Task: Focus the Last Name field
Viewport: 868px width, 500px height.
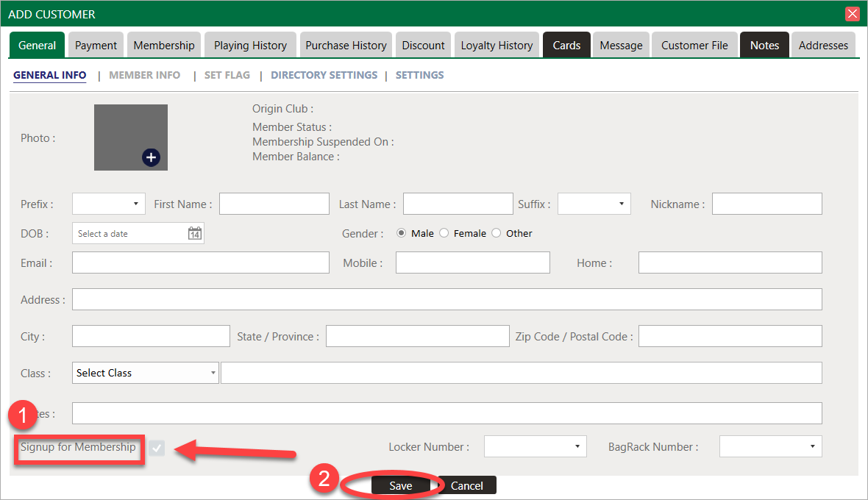Action: pyautogui.click(x=458, y=204)
